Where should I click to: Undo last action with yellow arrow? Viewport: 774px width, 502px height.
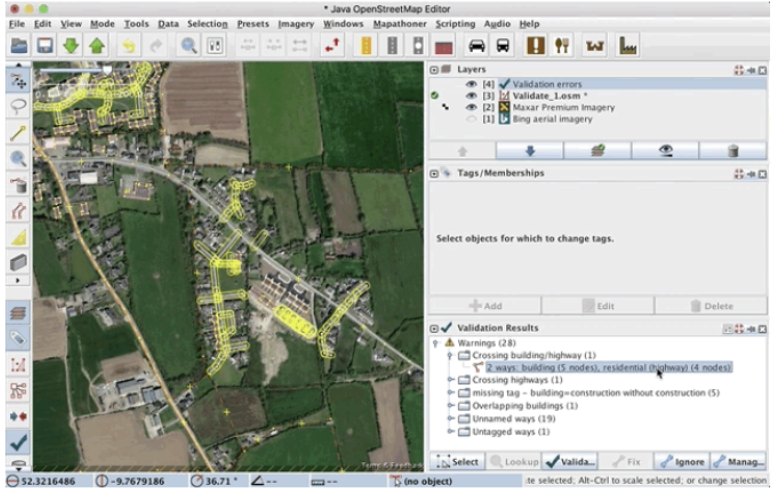129,46
